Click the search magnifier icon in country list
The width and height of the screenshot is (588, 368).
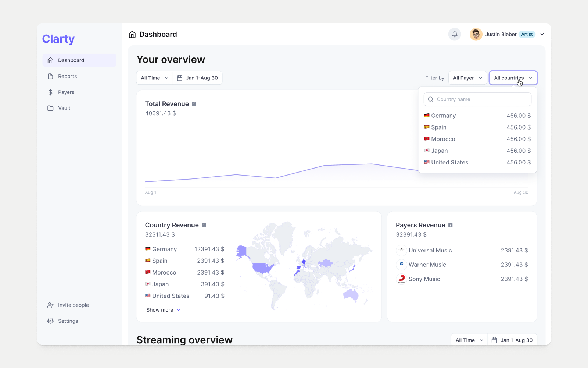coord(431,99)
